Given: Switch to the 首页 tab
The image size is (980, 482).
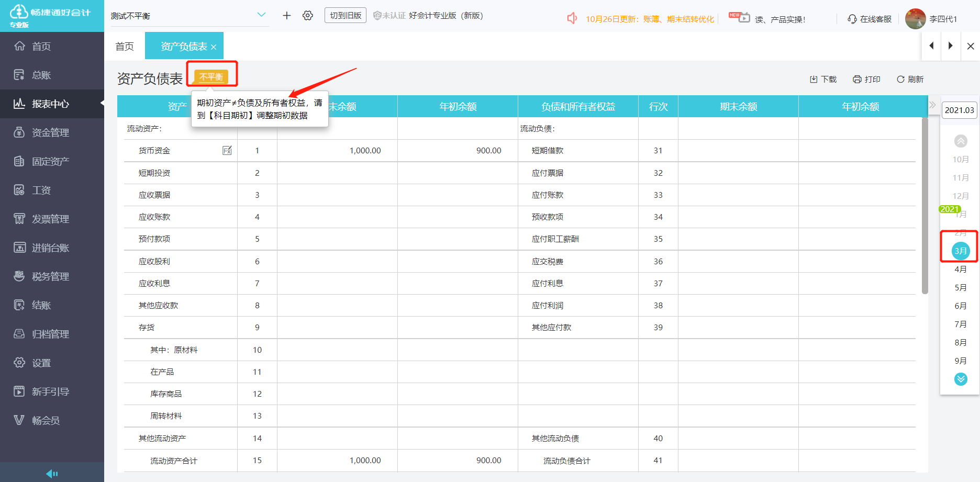Looking at the screenshot, I should click(x=125, y=47).
